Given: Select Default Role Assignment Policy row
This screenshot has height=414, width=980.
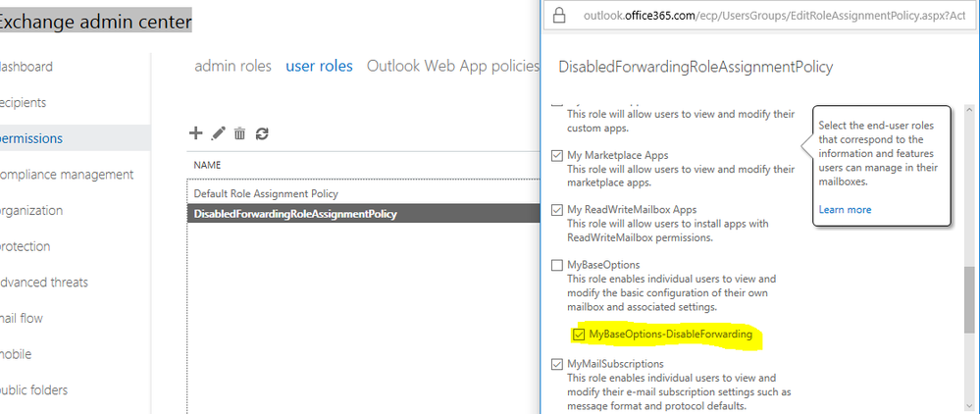Looking at the screenshot, I should pyautogui.click(x=363, y=194).
